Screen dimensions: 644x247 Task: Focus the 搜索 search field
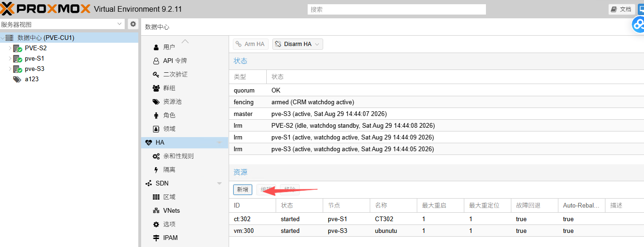[x=397, y=9]
